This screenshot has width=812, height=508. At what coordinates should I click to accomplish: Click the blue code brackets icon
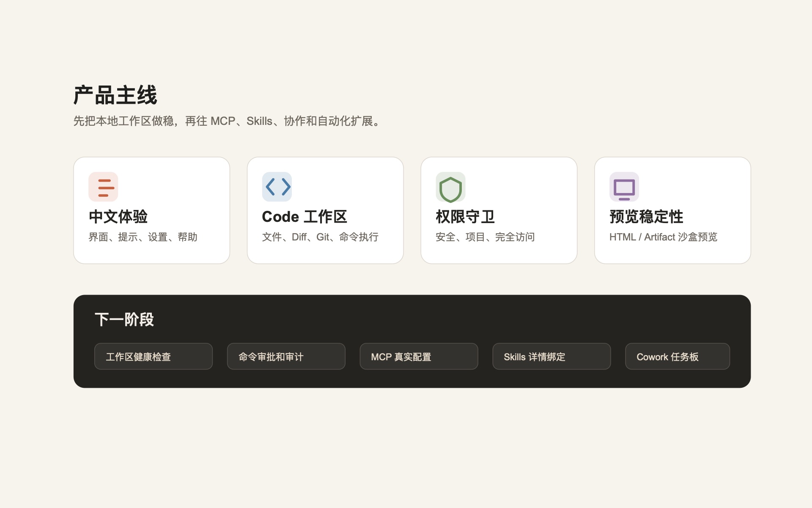[x=277, y=187]
